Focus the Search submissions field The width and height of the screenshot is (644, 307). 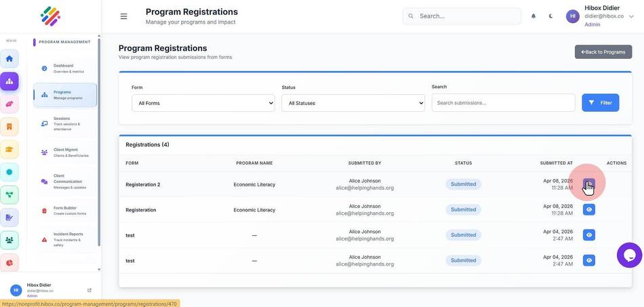pyautogui.click(x=503, y=102)
